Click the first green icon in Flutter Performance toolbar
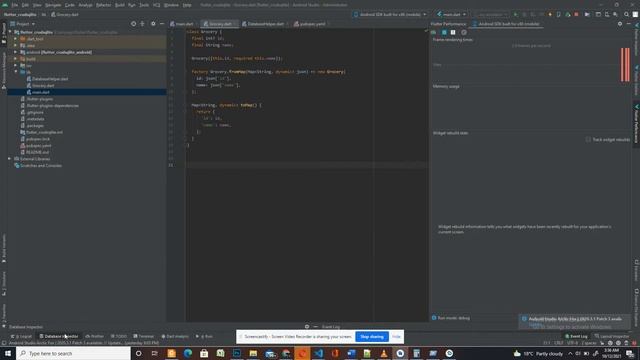The image size is (640, 360). point(434,32)
